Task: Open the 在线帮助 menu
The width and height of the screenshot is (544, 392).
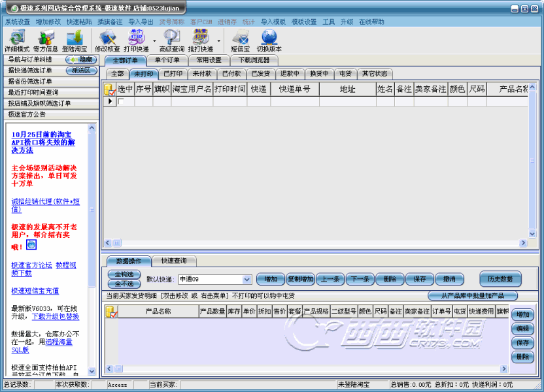Action: coord(371,22)
